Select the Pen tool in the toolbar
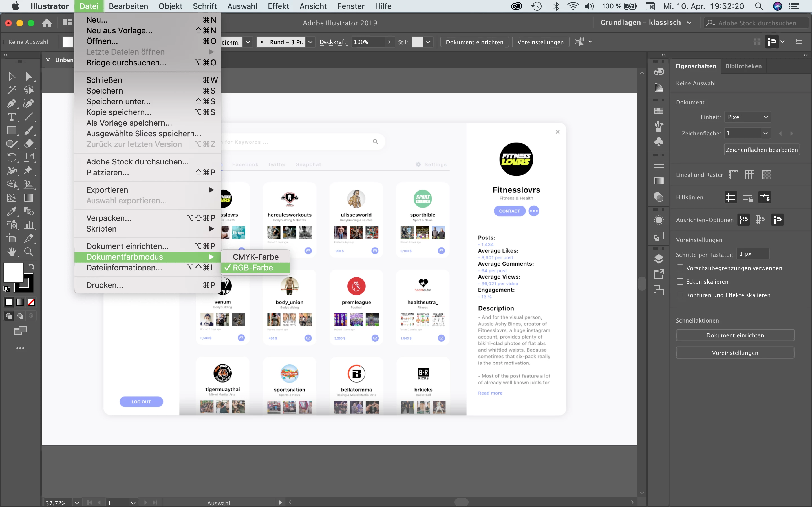 coord(11,103)
